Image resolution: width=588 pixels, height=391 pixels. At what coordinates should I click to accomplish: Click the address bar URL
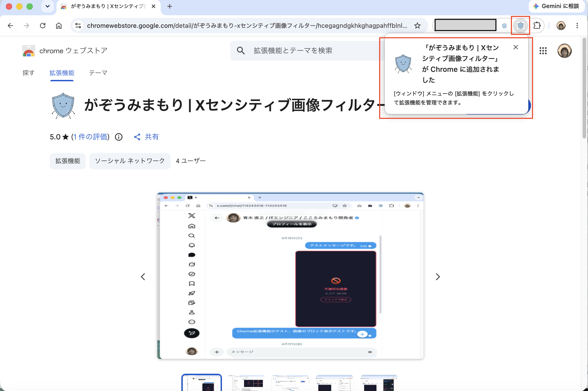coord(247,25)
